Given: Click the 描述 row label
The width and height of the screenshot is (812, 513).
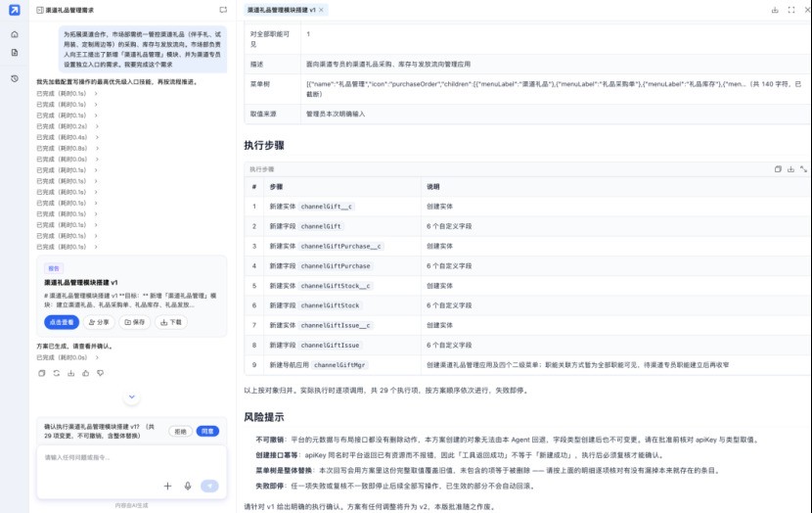Looking at the screenshot, I should 257,65.
